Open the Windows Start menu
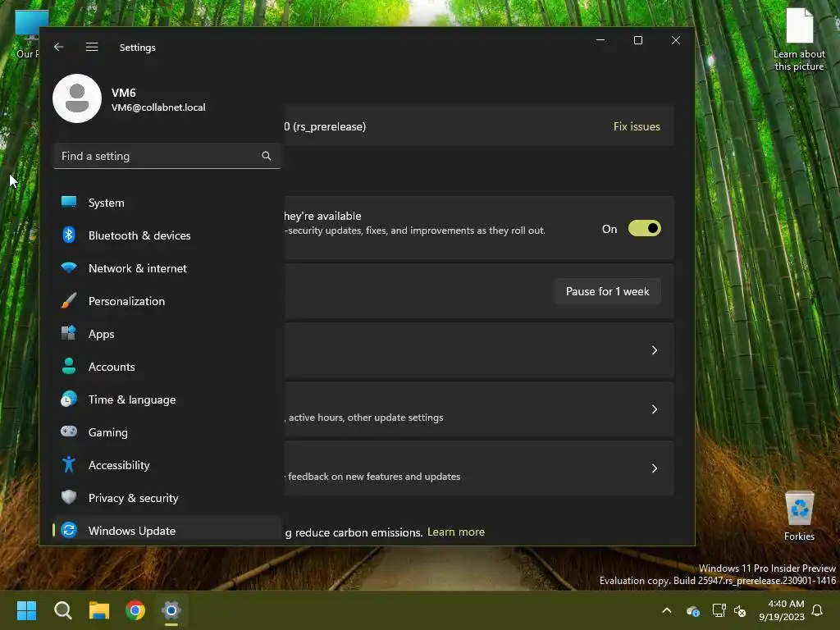This screenshot has height=630, width=840. pos(26,610)
